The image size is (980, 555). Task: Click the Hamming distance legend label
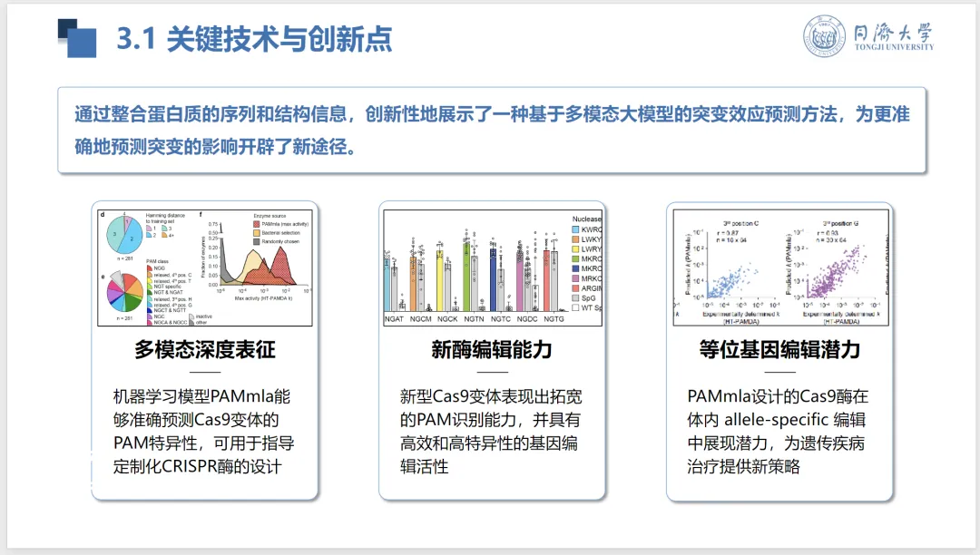point(165,218)
